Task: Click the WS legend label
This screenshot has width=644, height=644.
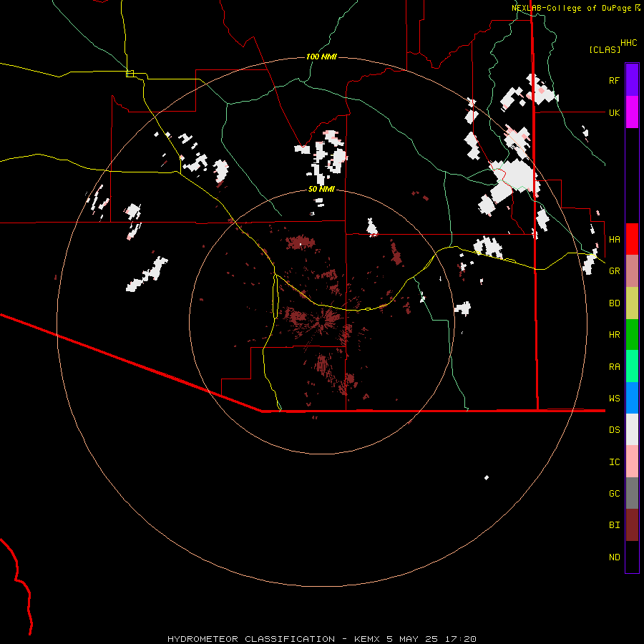Action: pyautogui.click(x=614, y=399)
